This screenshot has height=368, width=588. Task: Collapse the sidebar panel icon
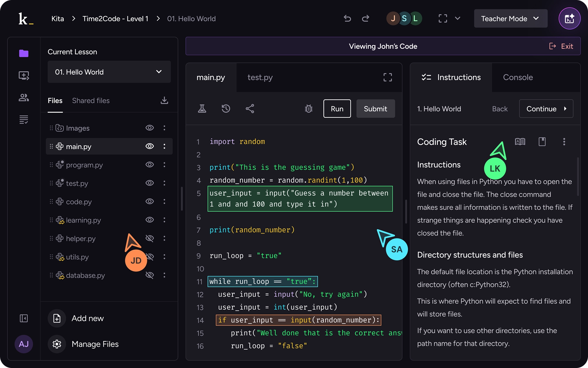pos(24,318)
